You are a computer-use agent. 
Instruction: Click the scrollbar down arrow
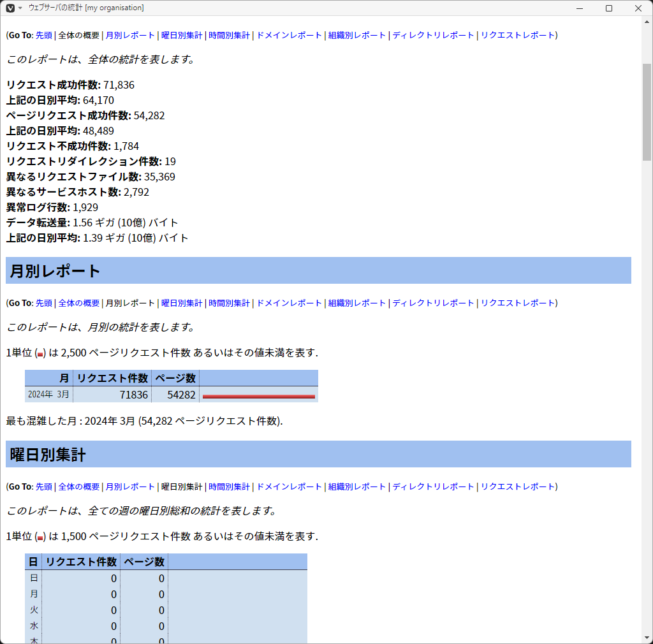coord(647,638)
